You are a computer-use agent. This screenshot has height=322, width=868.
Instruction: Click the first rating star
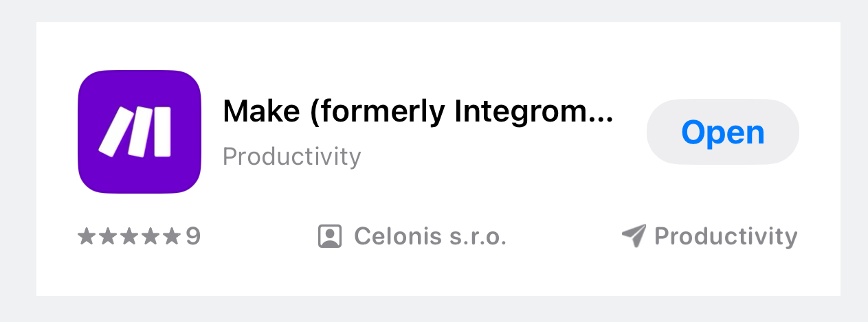(87, 237)
